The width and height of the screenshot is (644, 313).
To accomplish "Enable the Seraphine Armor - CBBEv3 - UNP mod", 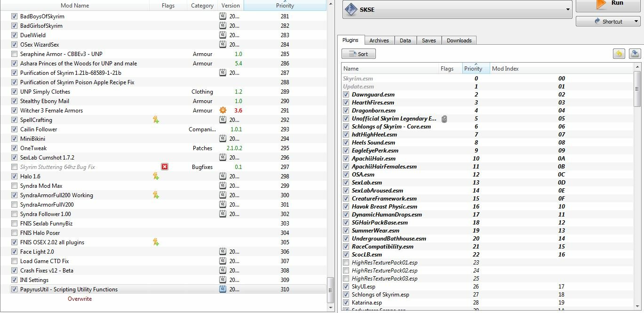I will 14,54.
